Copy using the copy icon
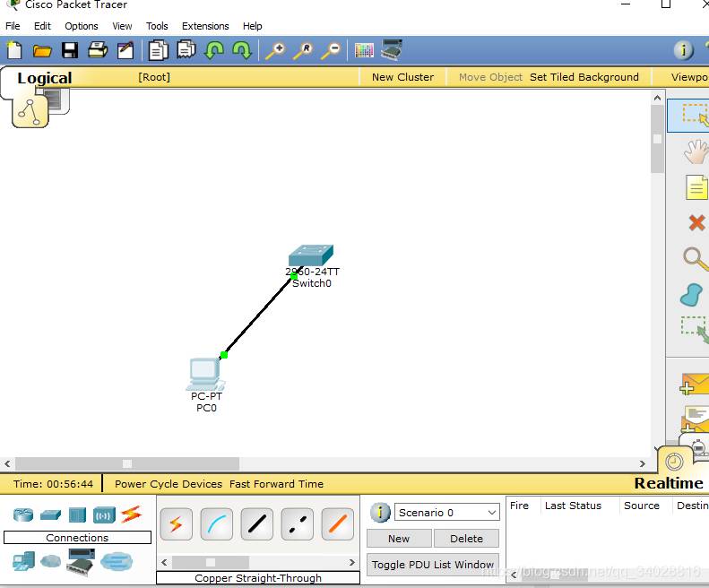The width and height of the screenshot is (709, 588). pos(159,50)
